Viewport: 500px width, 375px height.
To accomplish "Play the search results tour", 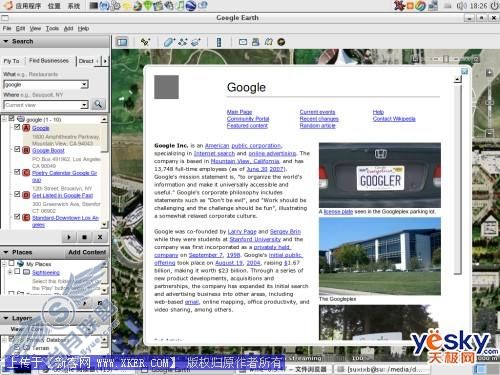I will pos(69,237).
